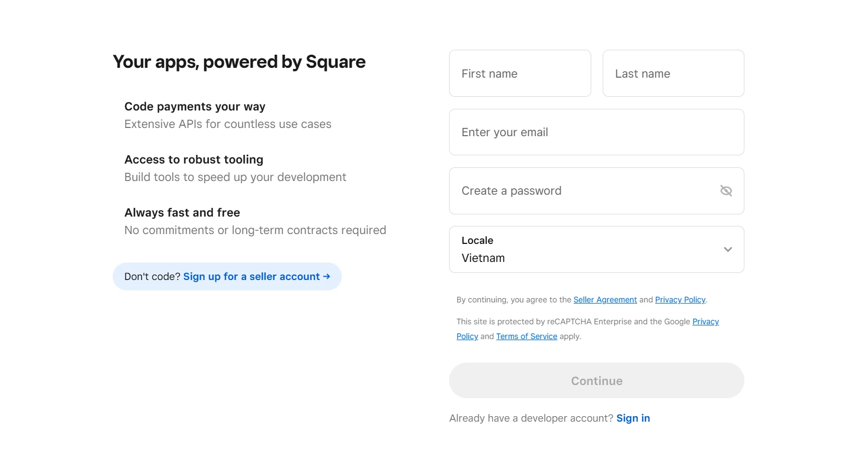Click 'Code payments your way' text
Viewport: 868px width, 449px height.
coord(195,107)
